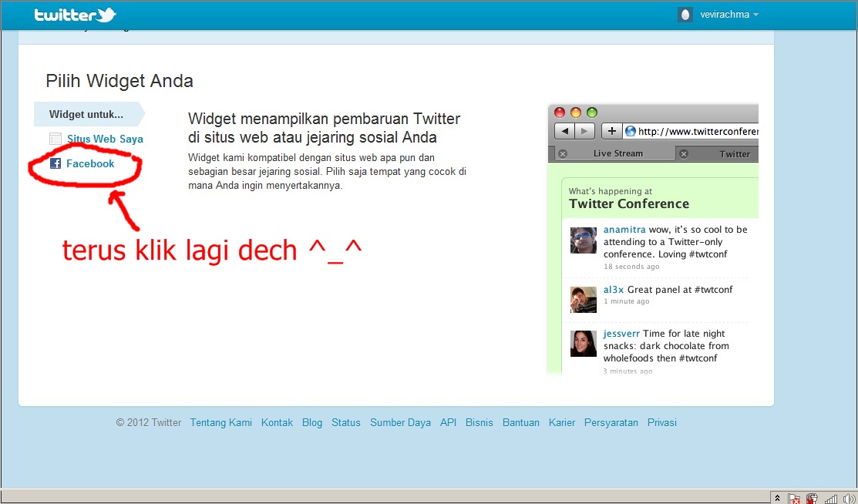Choose the Facebook widget link
This screenshot has width=858, height=504.
[90, 163]
